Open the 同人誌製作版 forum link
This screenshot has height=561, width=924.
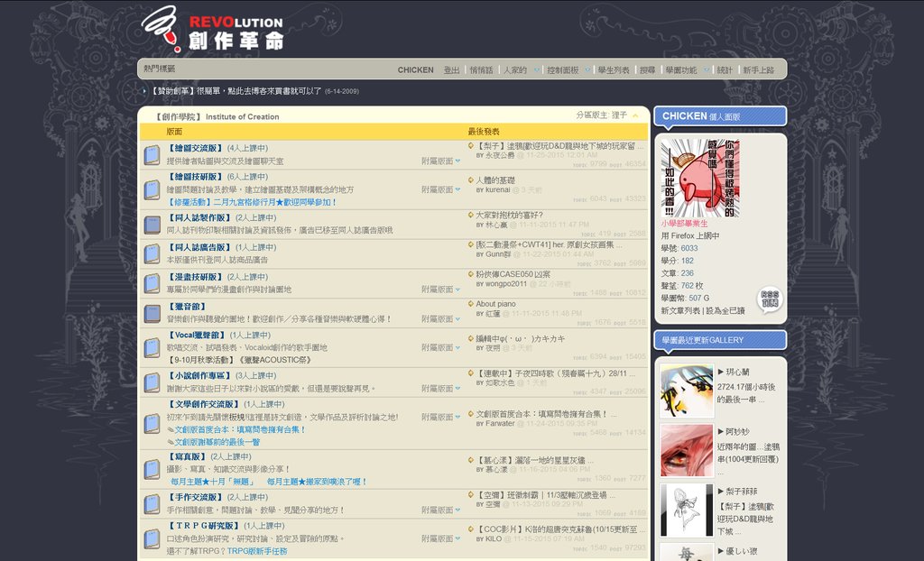(x=199, y=218)
